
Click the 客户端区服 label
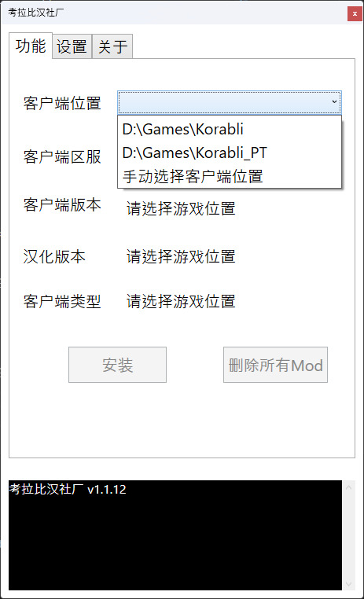[x=62, y=156]
